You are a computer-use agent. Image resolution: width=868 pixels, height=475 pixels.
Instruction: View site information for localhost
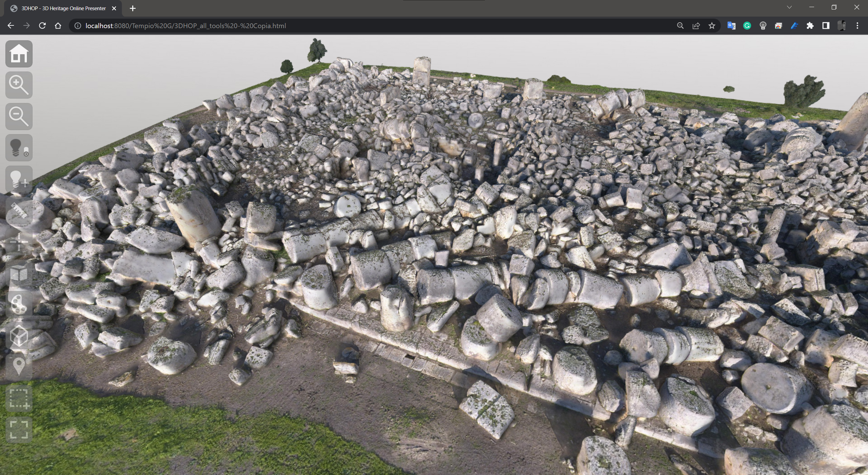[78, 26]
